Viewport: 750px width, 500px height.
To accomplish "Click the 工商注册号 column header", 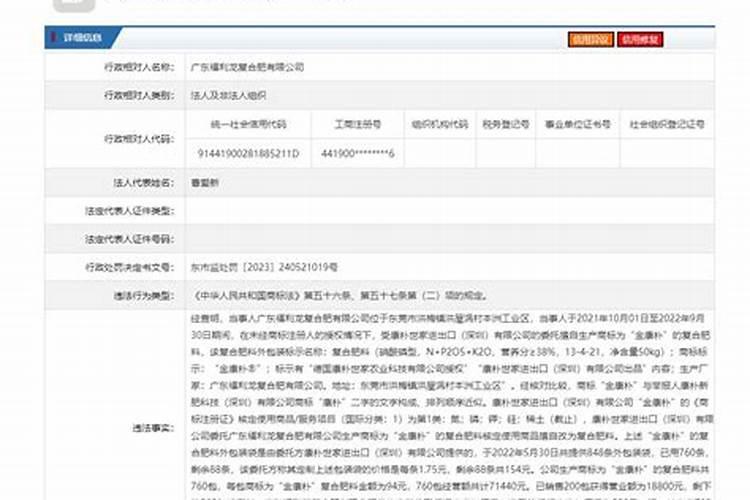I will (358, 124).
